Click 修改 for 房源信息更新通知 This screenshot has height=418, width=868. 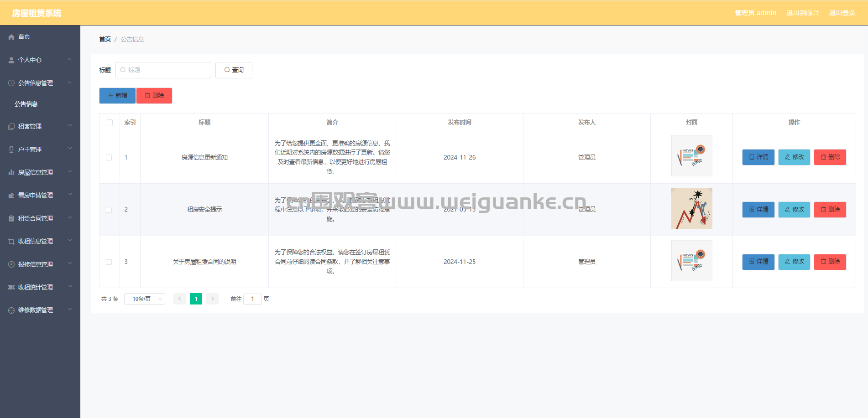tap(794, 157)
